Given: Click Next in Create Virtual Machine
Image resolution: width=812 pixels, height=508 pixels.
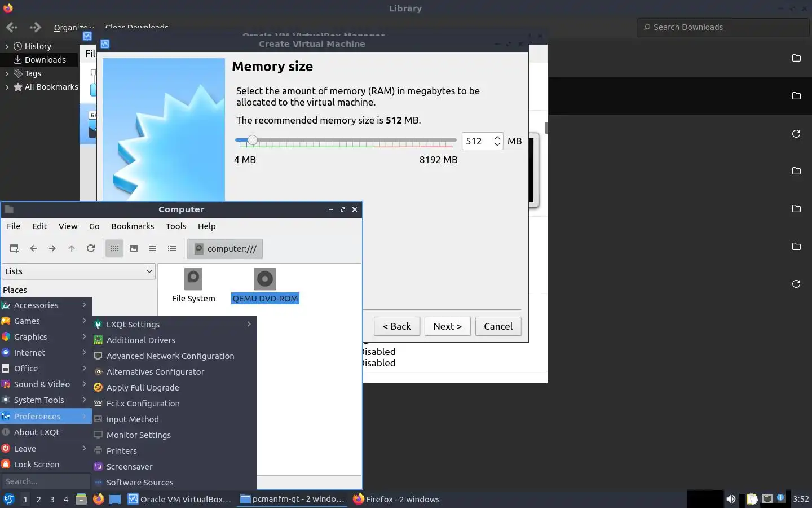Looking at the screenshot, I should point(448,326).
